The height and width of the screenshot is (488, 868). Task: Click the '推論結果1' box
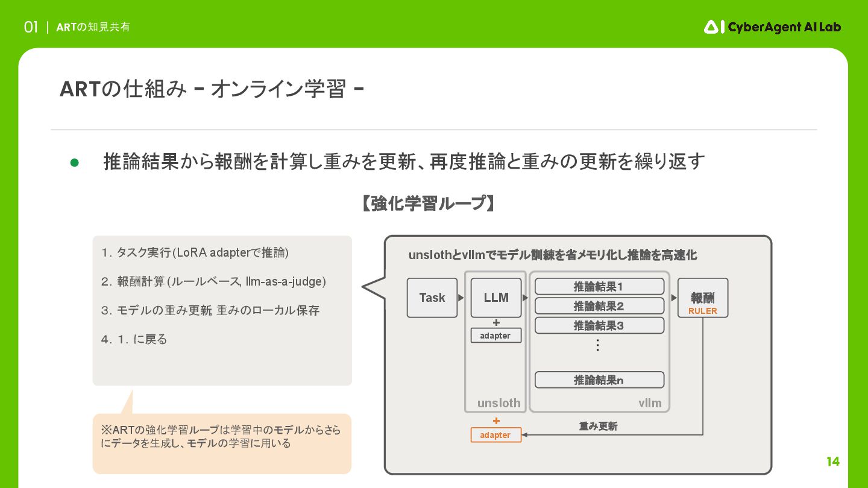click(599, 287)
